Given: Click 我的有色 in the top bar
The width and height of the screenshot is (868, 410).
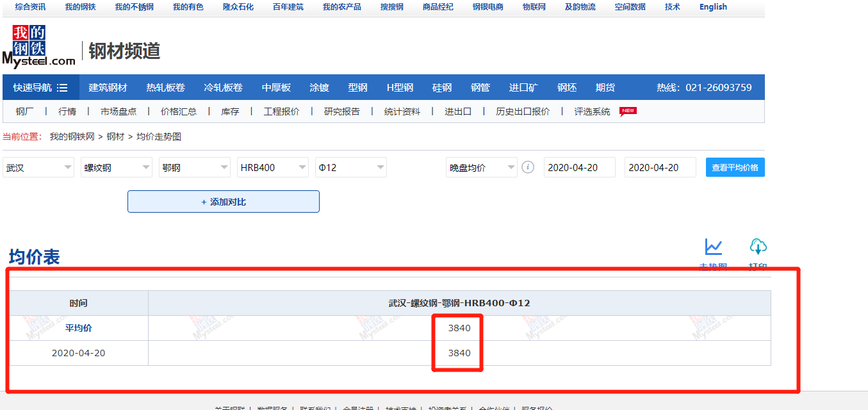Looking at the screenshot, I should click(188, 7).
